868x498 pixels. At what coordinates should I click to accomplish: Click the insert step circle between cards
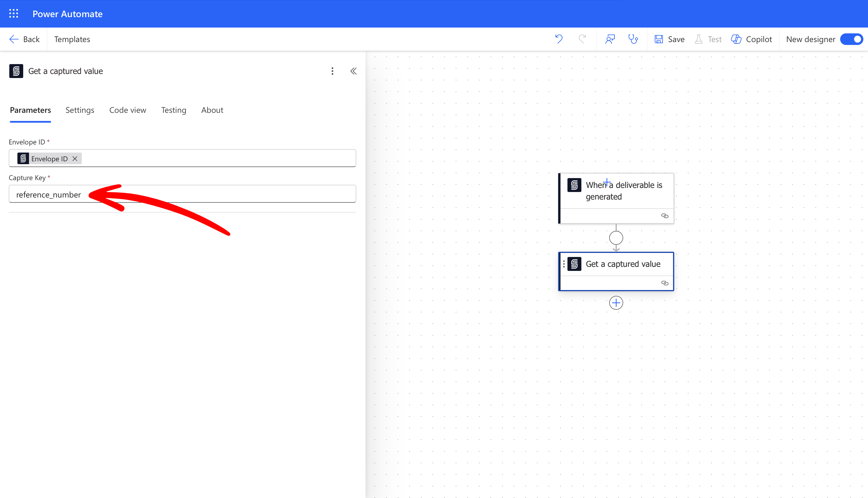616,238
